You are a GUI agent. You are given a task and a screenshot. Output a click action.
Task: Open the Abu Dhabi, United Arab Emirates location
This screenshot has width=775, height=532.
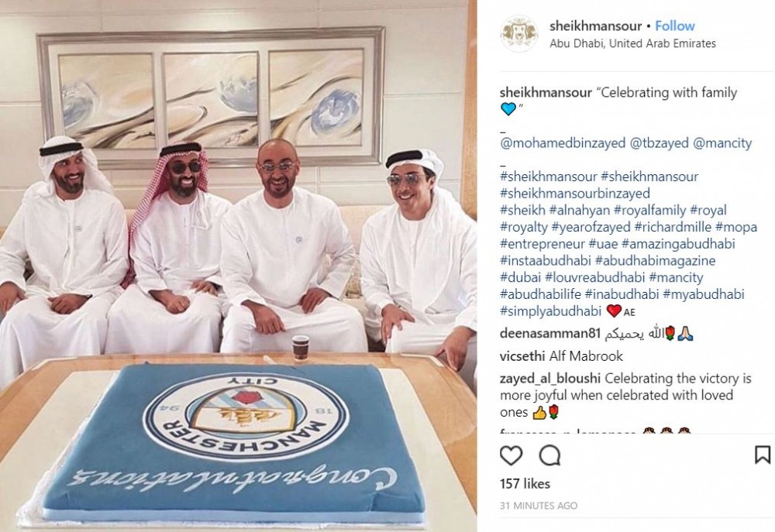(632, 43)
